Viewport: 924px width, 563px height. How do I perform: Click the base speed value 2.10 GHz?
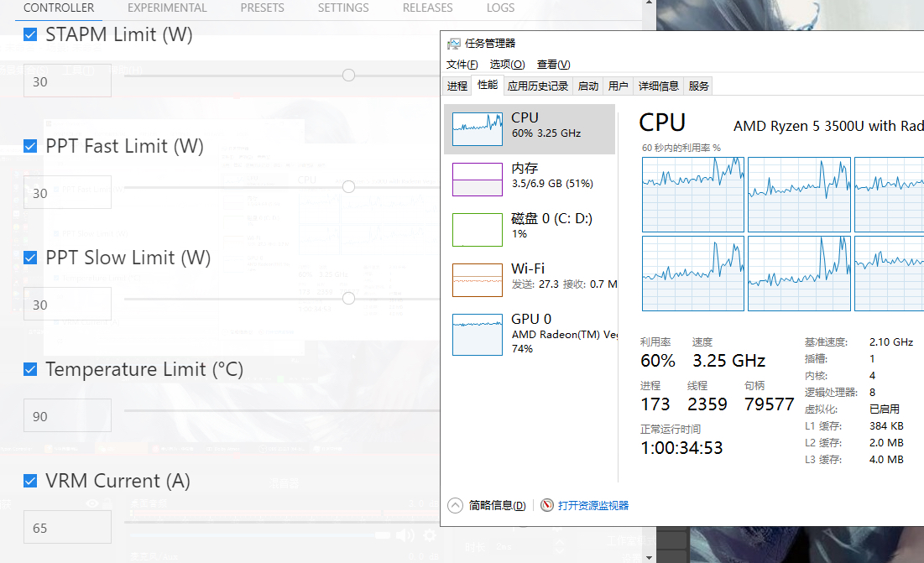(x=891, y=342)
